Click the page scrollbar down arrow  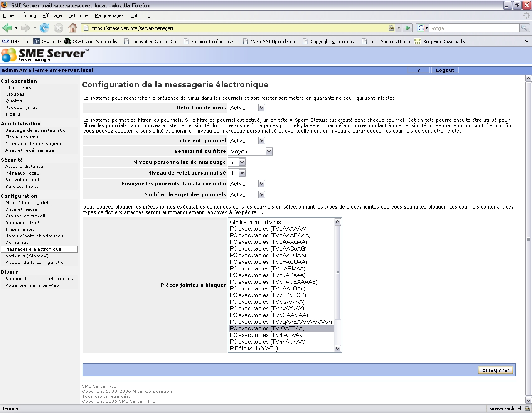(529, 401)
